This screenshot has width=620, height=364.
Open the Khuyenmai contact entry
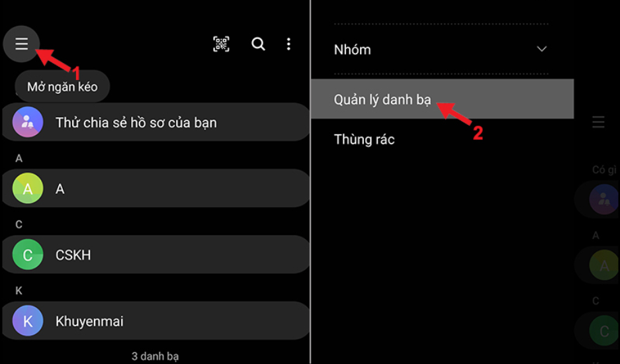click(156, 320)
